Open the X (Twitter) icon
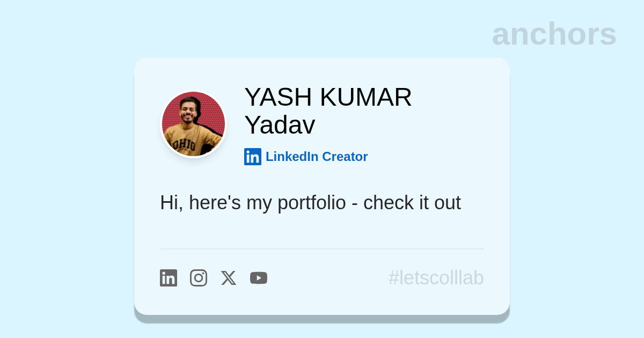Viewport: 644px width, 338px height. pyautogui.click(x=229, y=278)
